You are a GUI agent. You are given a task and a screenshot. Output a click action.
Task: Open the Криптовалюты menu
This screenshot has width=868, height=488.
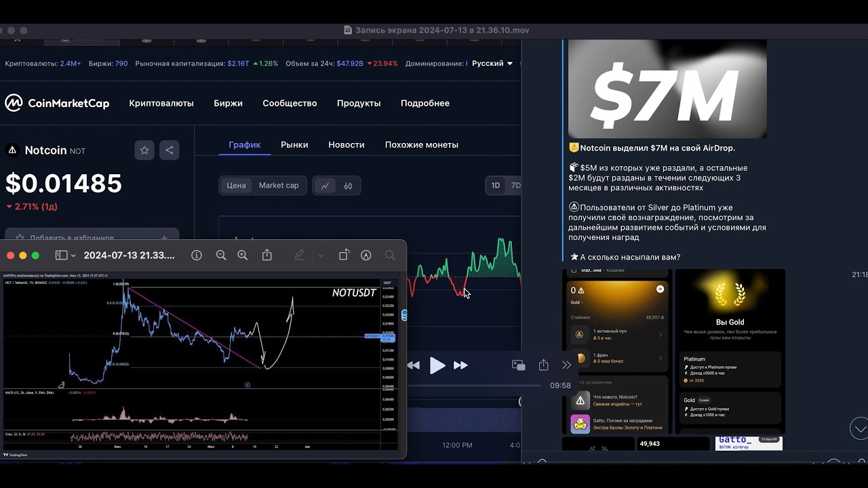point(161,103)
